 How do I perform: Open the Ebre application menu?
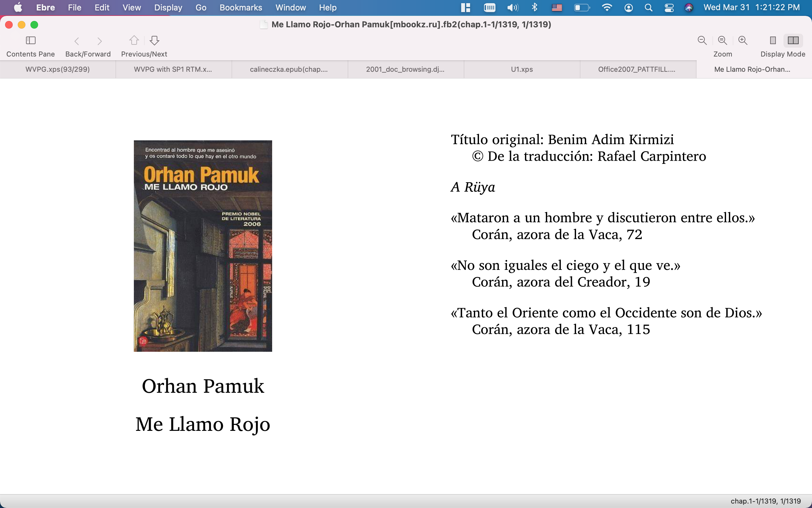46,7
